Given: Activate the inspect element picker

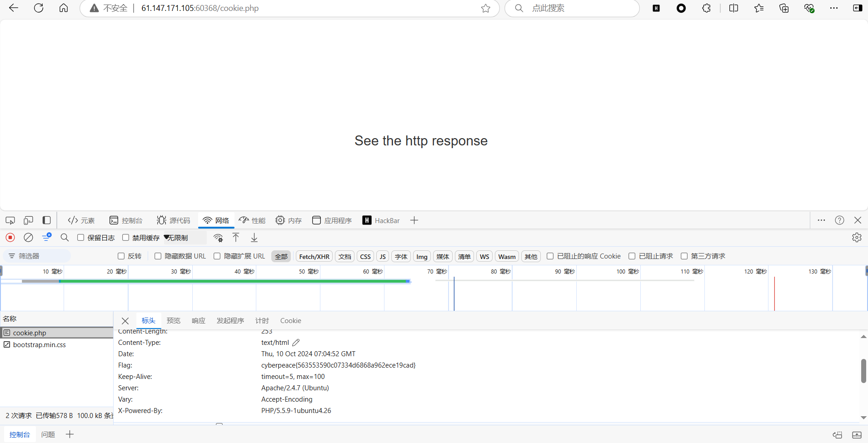Looking at the screenshot, I should (10, 220).
